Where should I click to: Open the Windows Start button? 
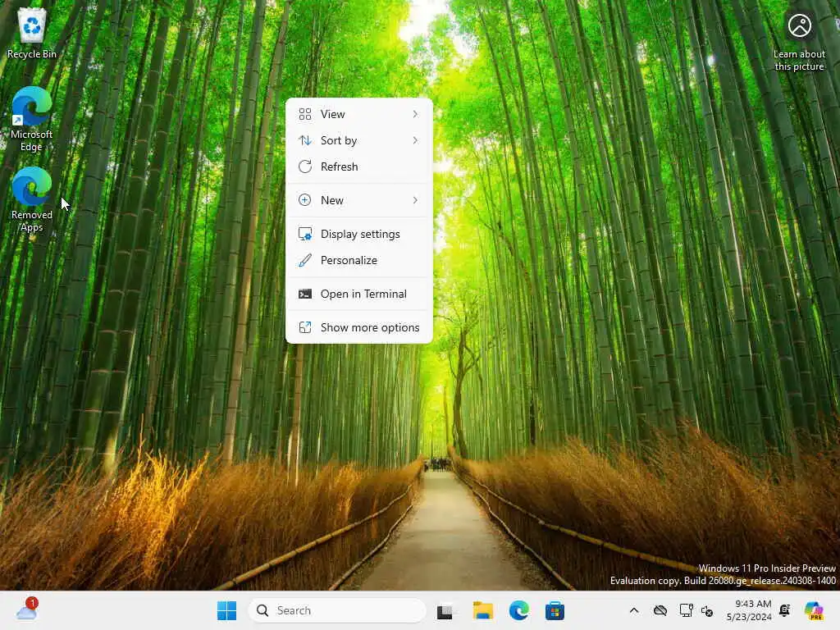(226, 610)
